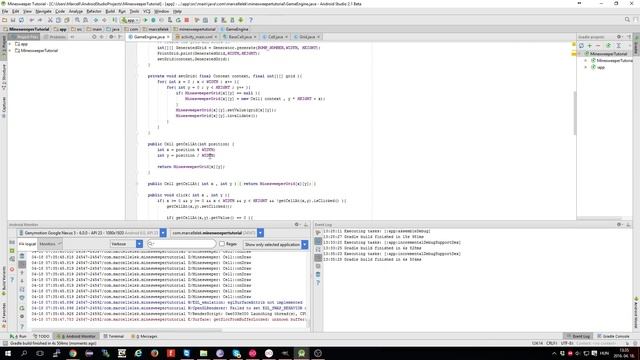Switch to the Cell.java editor tab
Image resolution: width=640 pixels, height=360 pixels.
tap(275, 37)
